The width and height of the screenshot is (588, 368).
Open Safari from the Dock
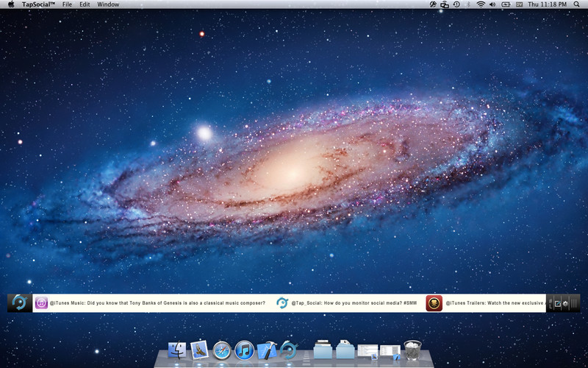tap(222, 350)
